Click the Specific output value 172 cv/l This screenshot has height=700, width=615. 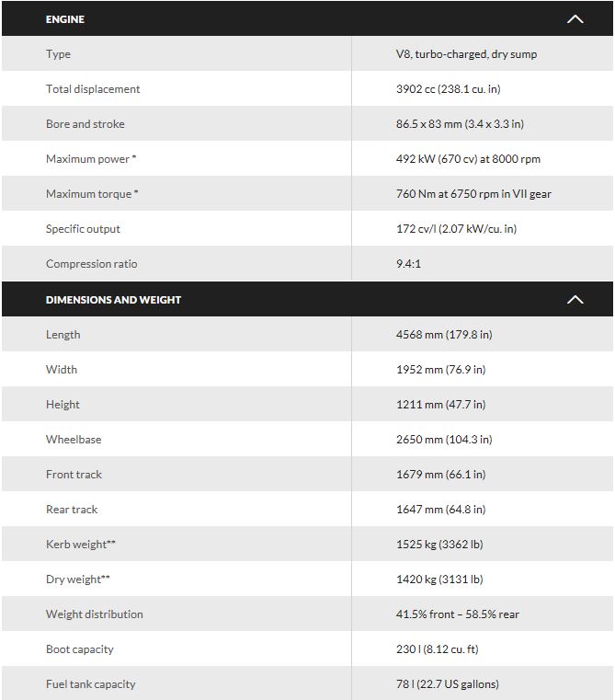[456, 229]
